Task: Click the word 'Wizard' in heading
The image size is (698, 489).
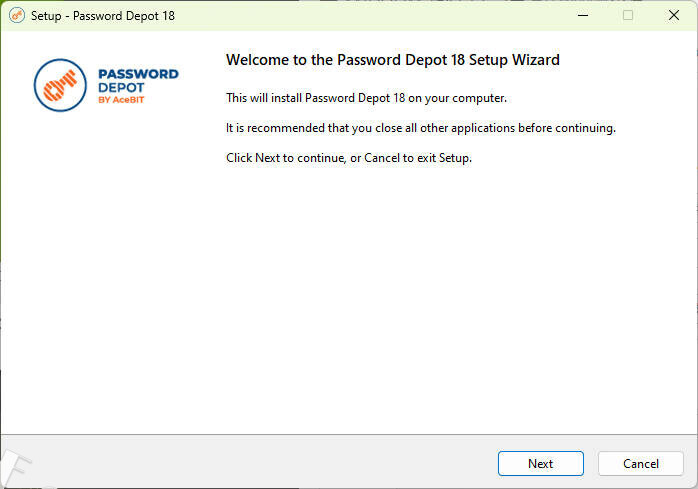Action: pos(536,60)
